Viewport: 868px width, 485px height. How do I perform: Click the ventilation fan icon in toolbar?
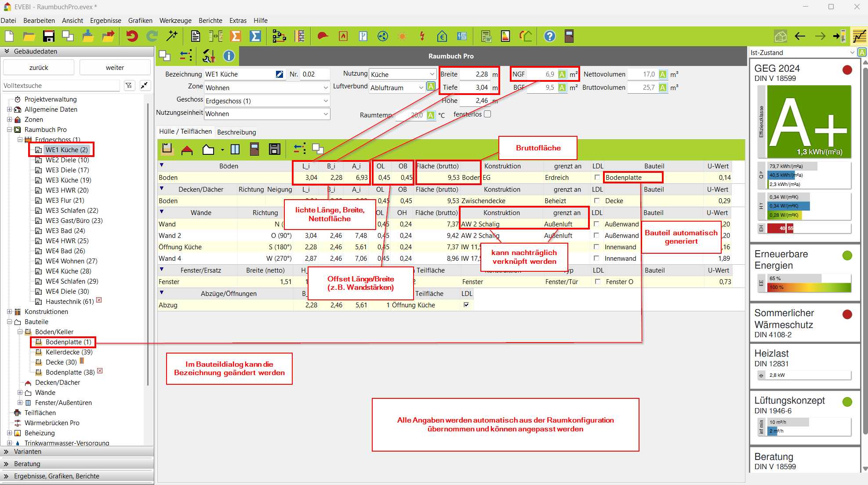point(383,36)
